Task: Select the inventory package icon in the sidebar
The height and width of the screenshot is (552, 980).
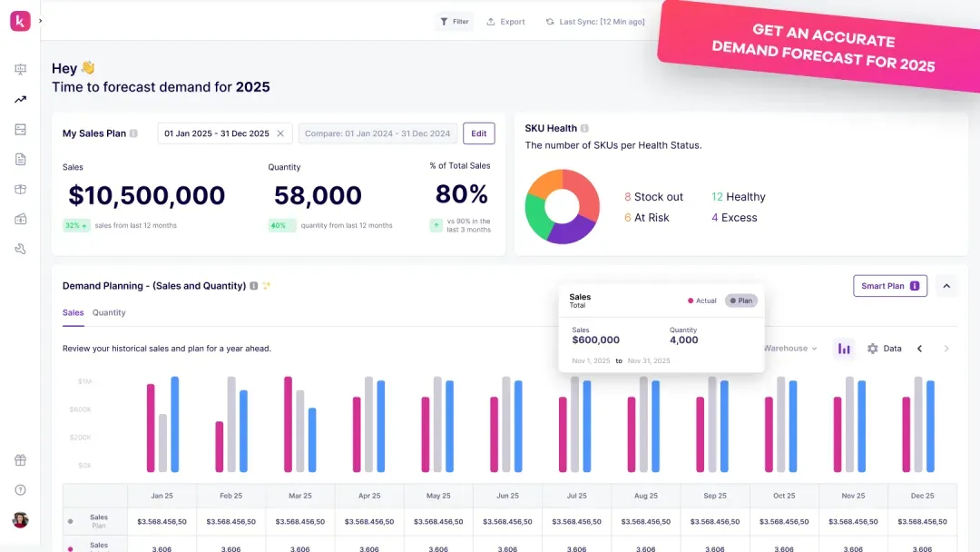Action: pos(20,189)
